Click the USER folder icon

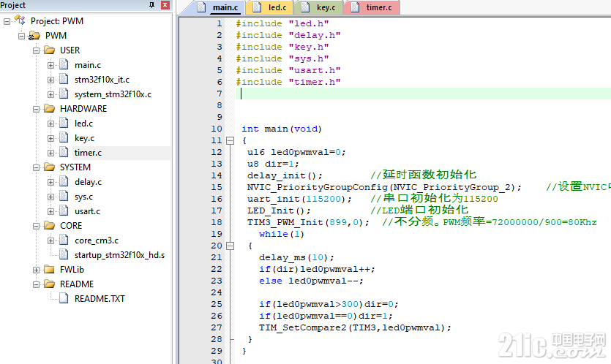coord(50,50)
